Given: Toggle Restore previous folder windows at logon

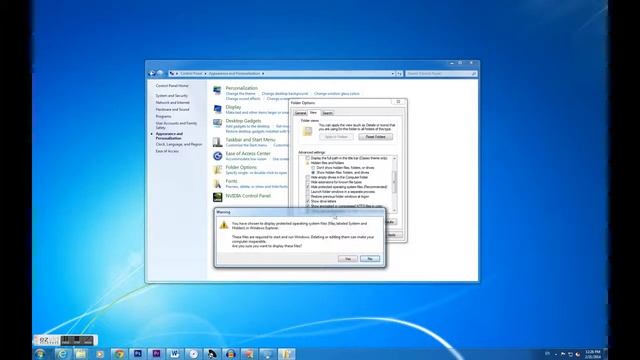Looking at the screenshot, I should [307, 196].
